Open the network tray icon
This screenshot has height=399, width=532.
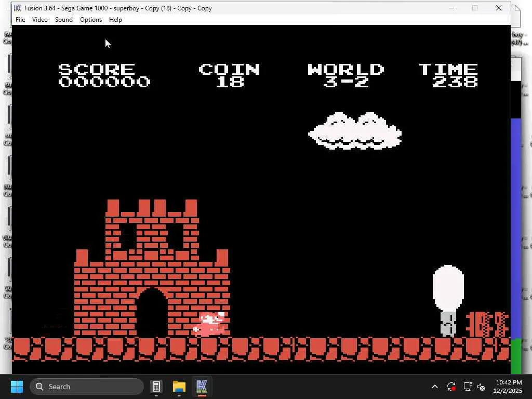468,387
